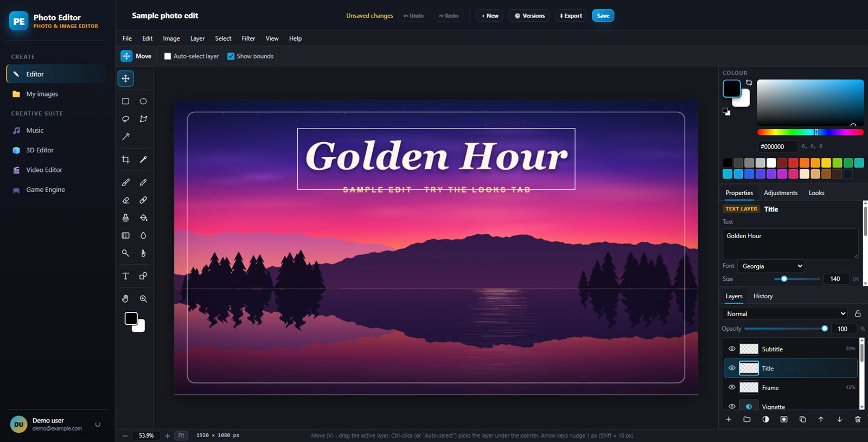This screenshot has height=442, width=868.
Task: Click the Export button
Action: pyautogui.click(x=571, y=16)
